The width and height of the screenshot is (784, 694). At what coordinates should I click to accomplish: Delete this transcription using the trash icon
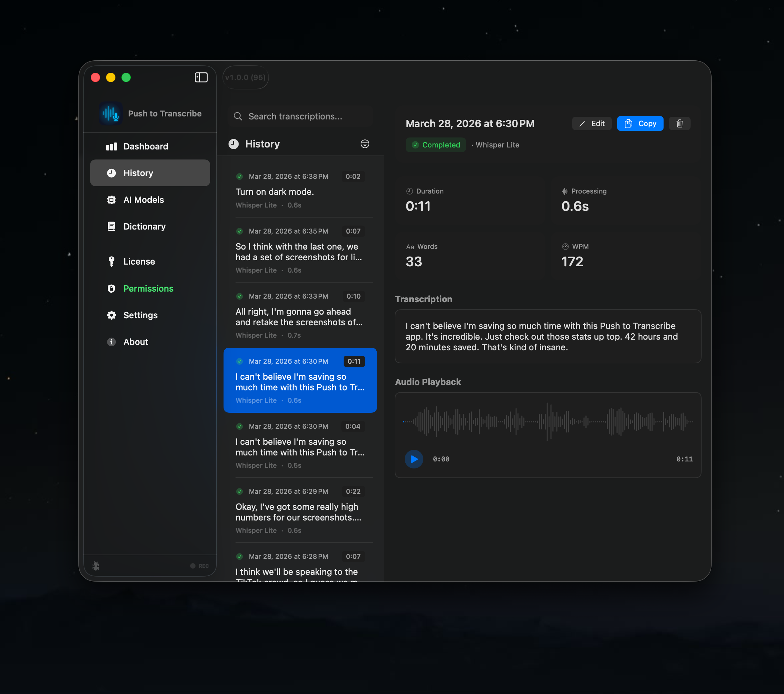(679, 123)
